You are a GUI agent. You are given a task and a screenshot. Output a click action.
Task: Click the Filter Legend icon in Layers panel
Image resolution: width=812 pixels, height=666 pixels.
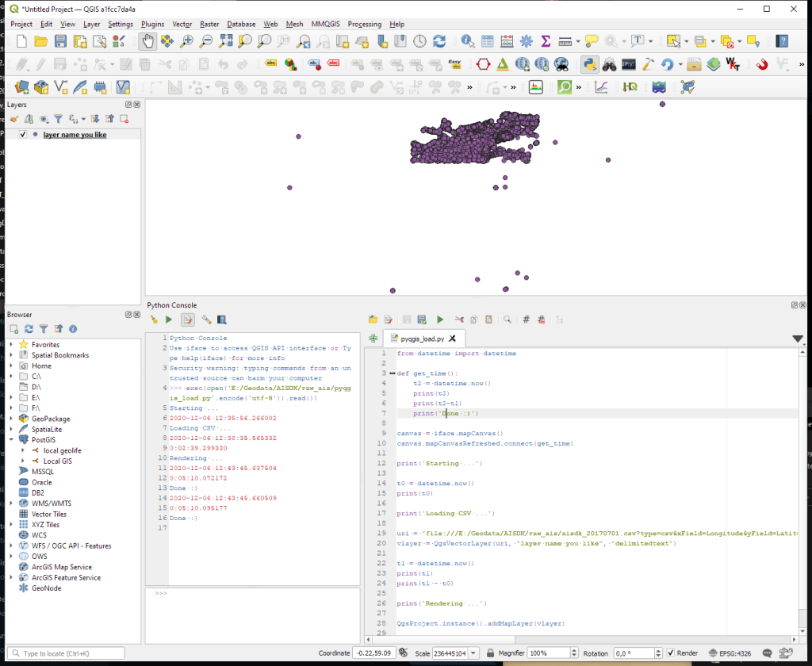(x=59, y=119)
